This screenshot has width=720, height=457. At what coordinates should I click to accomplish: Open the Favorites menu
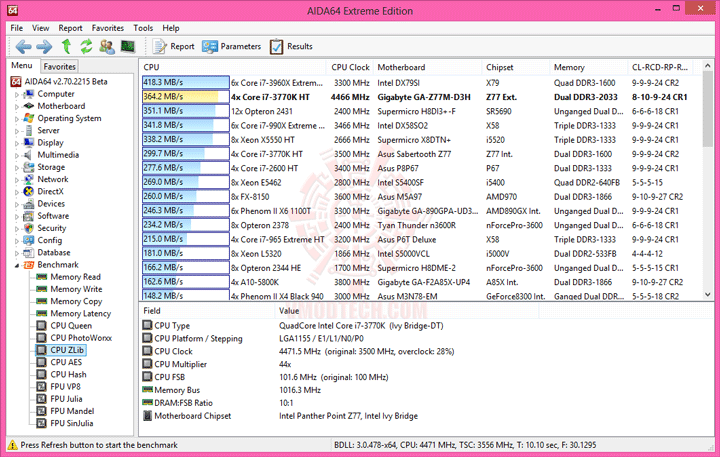[x=108, y=28]
